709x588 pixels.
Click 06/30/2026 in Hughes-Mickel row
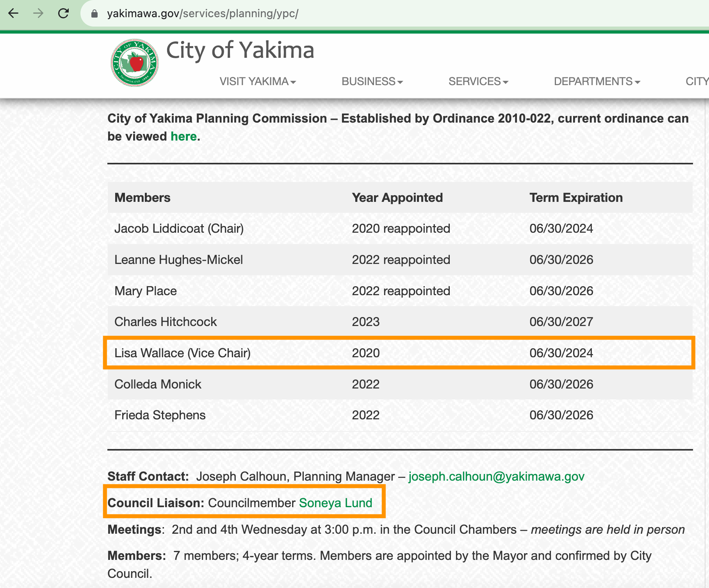pos(561,260)
